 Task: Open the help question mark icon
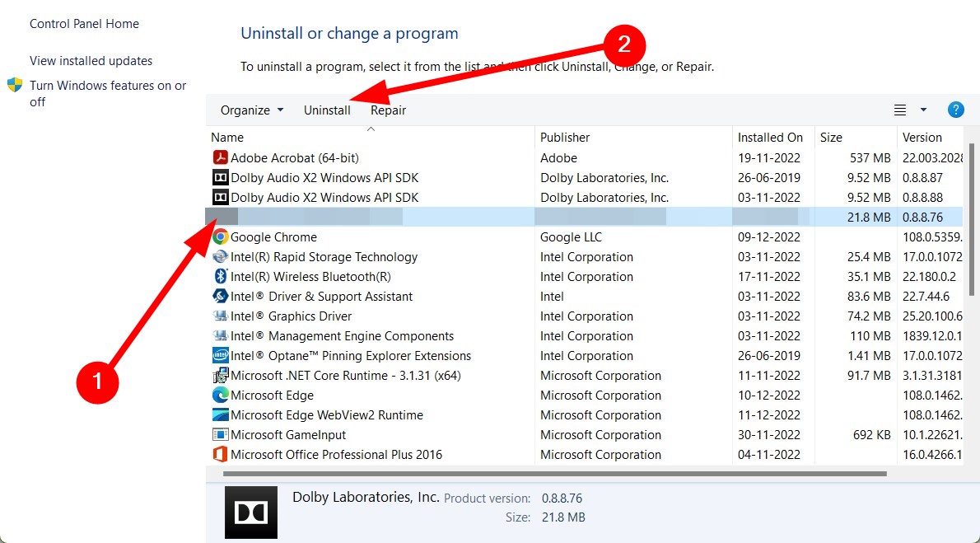coord(955,110)
